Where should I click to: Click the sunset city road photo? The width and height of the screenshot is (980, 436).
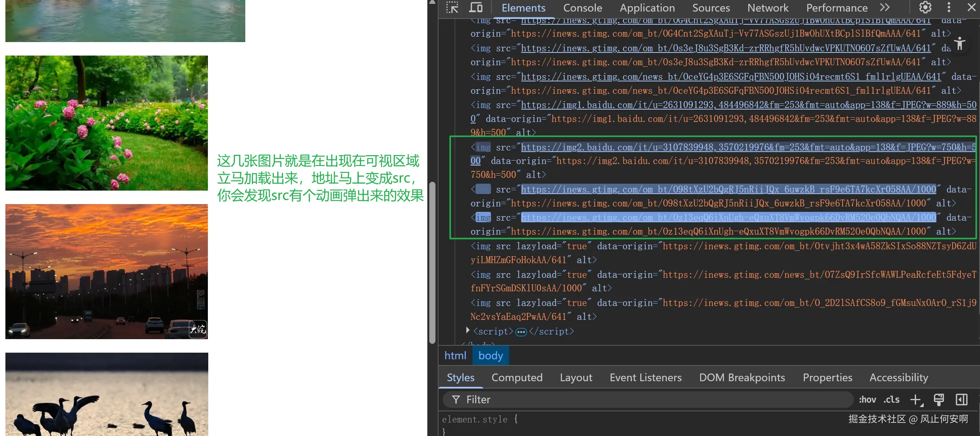click(106, 272)
